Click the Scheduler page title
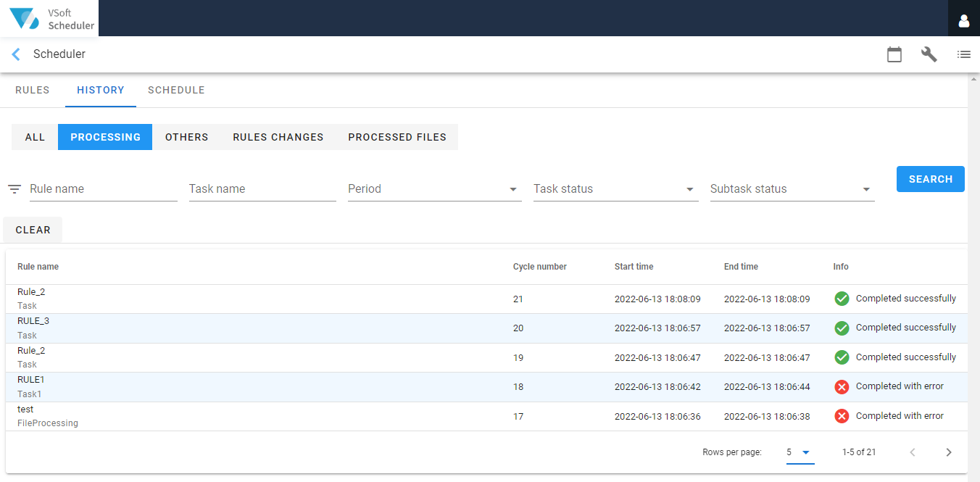 (59, 54)
